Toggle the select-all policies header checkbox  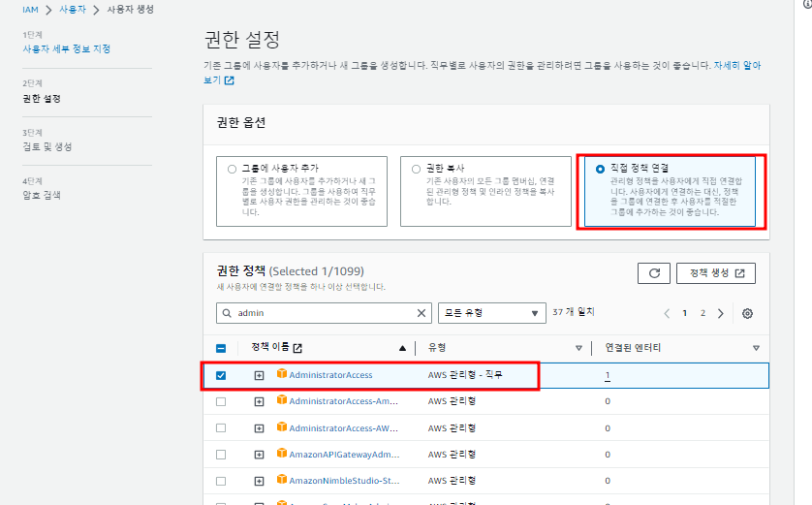pyautogui.click(x=221, y=348)
